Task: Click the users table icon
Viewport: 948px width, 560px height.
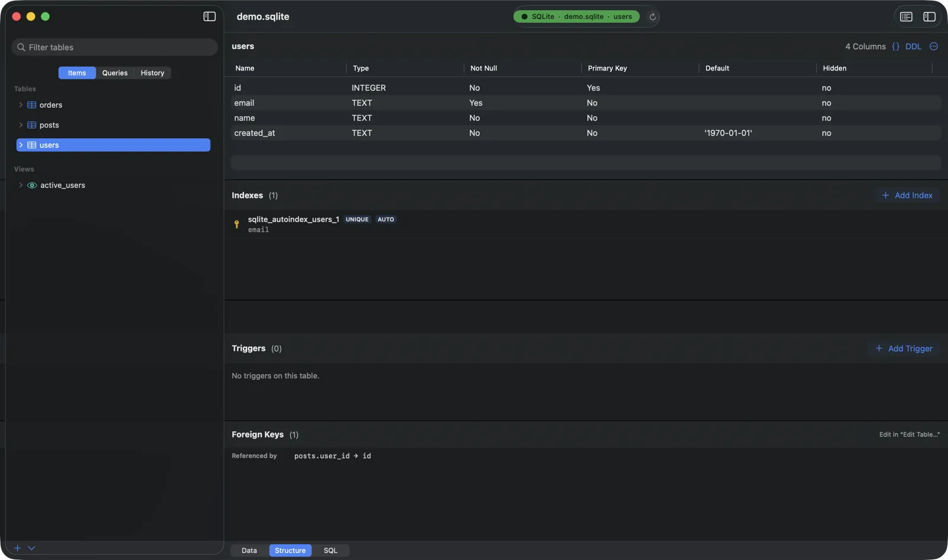Action: coord(32,145)
